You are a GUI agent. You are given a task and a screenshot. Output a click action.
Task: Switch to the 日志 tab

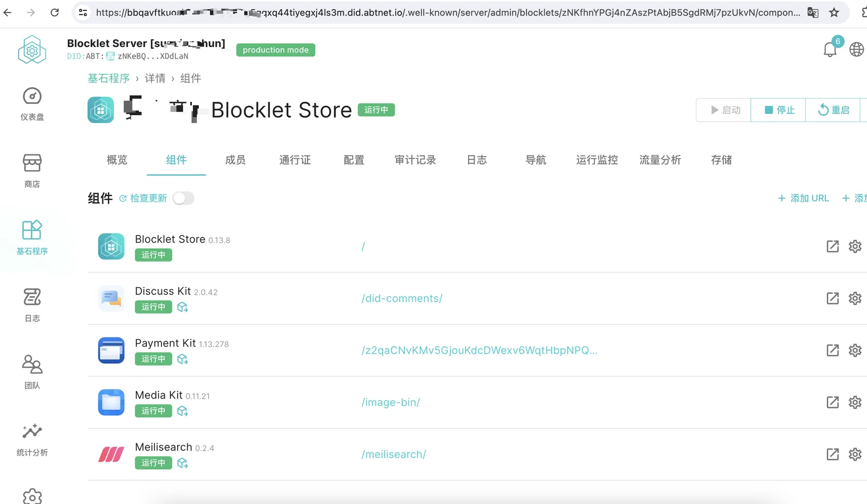click(x=477, y=160)
